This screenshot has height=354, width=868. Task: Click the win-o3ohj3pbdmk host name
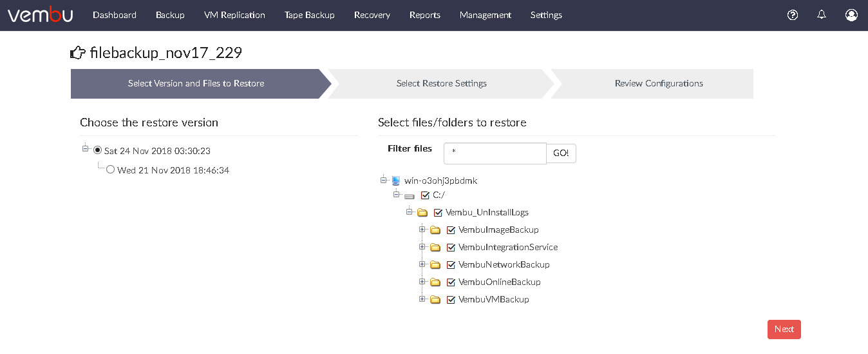click(x=440, y=181)
